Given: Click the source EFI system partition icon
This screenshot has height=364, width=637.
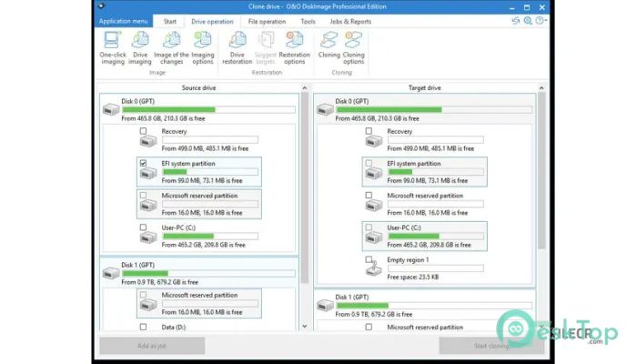Looking at the screenshot, I should coord(148,174).
